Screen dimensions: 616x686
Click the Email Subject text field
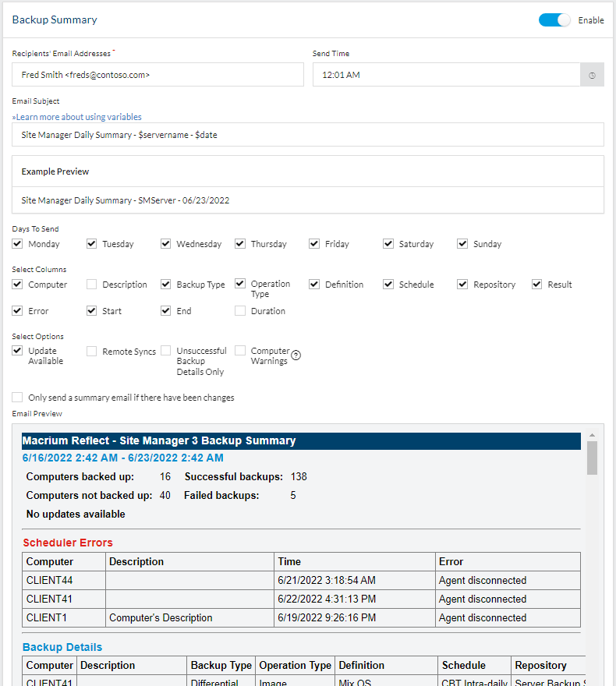pyautogui.click(x=308, y=135)
